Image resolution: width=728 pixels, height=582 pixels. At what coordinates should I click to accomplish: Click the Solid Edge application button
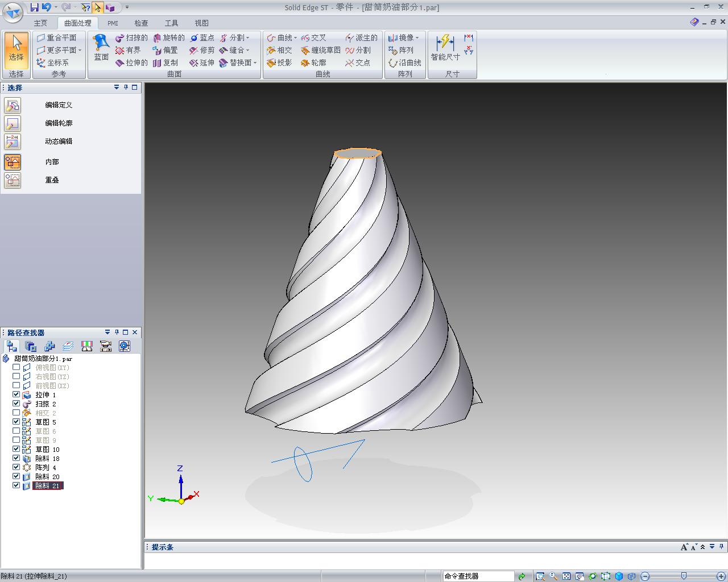[x=13, y=12]
